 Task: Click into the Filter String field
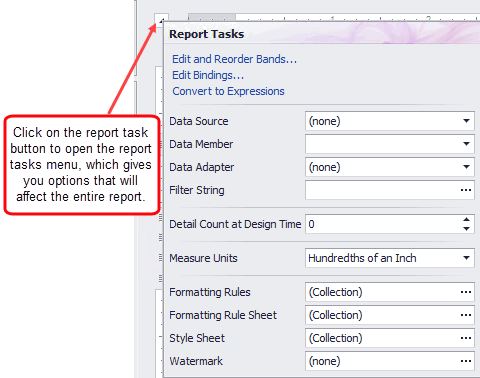(382, 190)
